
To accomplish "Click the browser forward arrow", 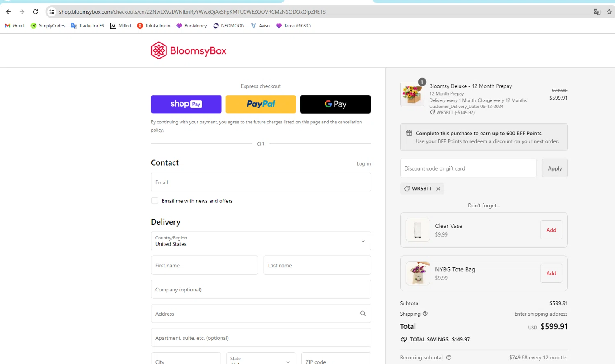I will tap(22, 12).
